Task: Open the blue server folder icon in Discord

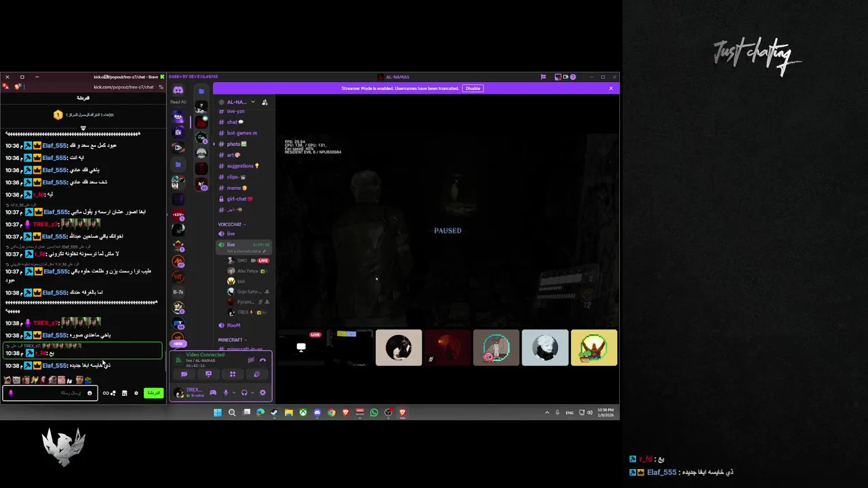Action: tap(178, 164)
